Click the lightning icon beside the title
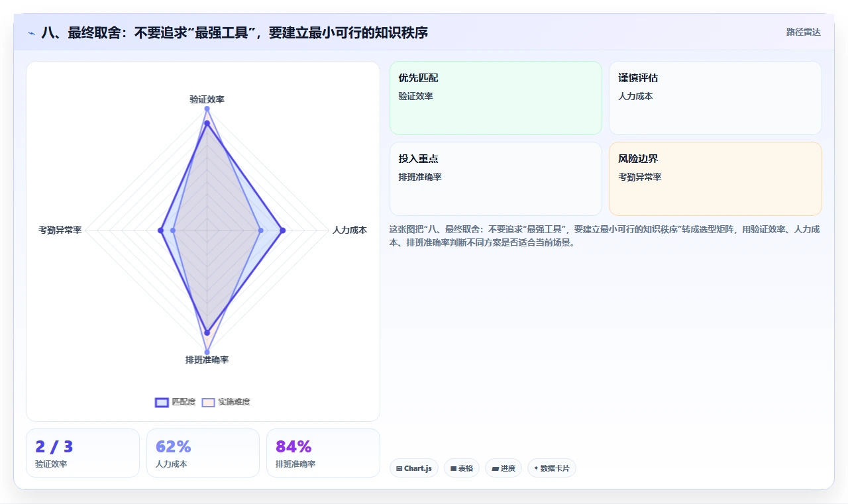This screenshot has width=848, height=504. pos(31,32)
